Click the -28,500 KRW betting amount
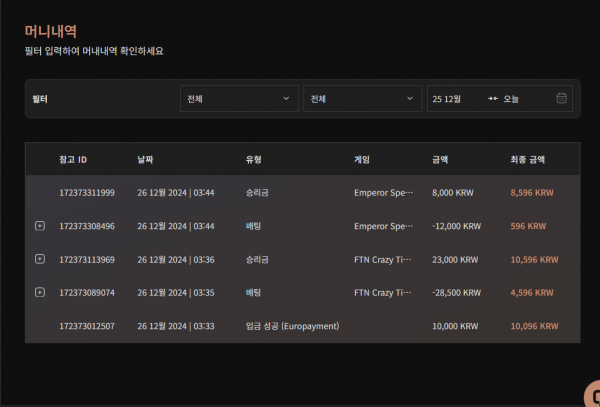This screenshot has width=600, height=407. click(457, 293)
